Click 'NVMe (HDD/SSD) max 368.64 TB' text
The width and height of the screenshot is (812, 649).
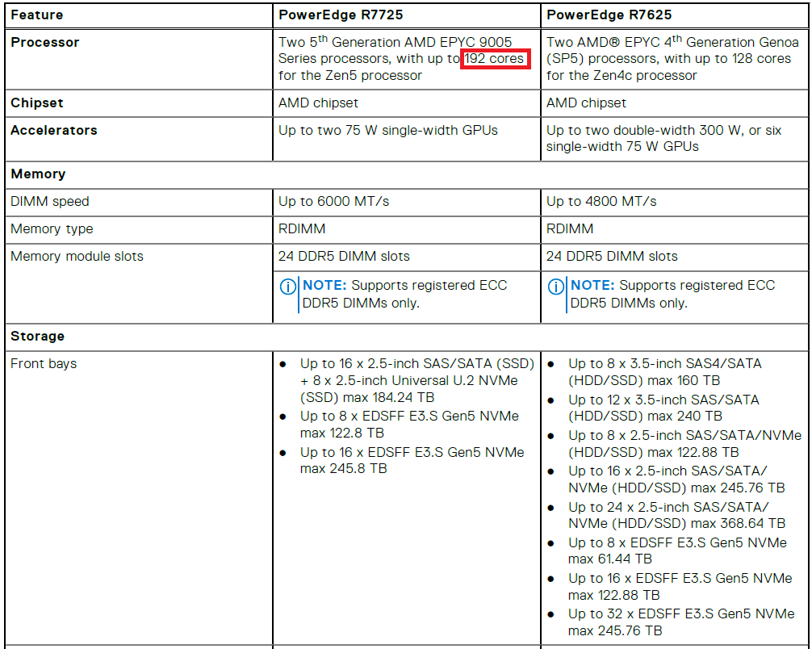point(677,524)
